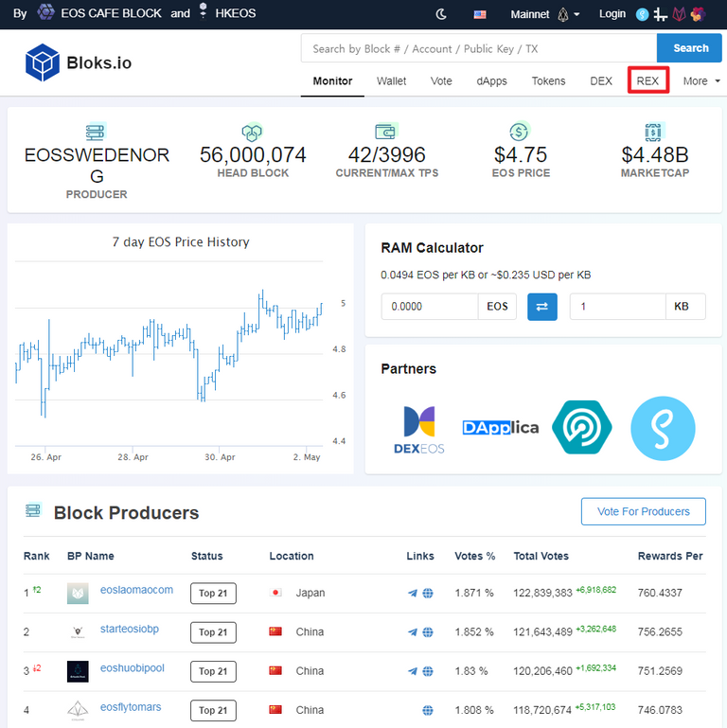The image size is (727, 728).
Task: Click Top 21 badge for eosflytomars
Action: (x=213, y=710)
